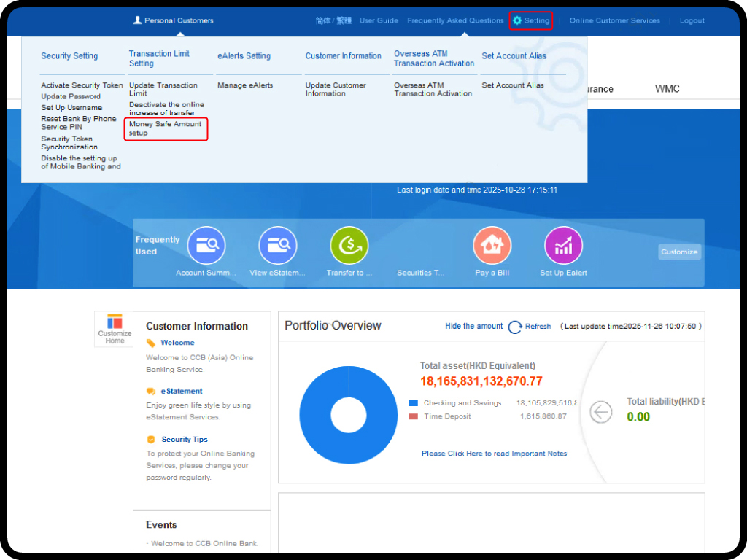Image resolution: width=747 pixels, height=560 pixels.
Task: Choose Activate Security Token option
Action: pos(82,85)
